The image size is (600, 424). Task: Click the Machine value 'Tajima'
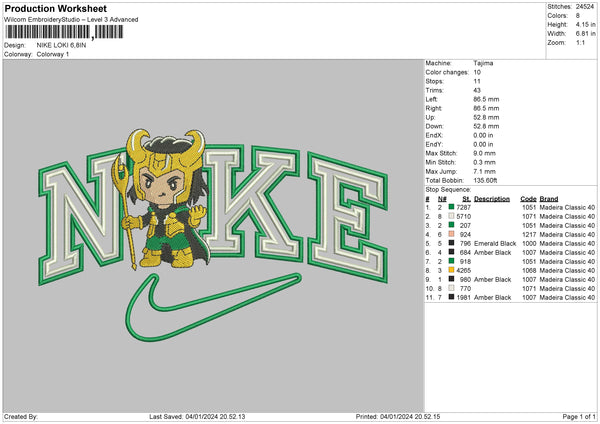click(483, 63)
